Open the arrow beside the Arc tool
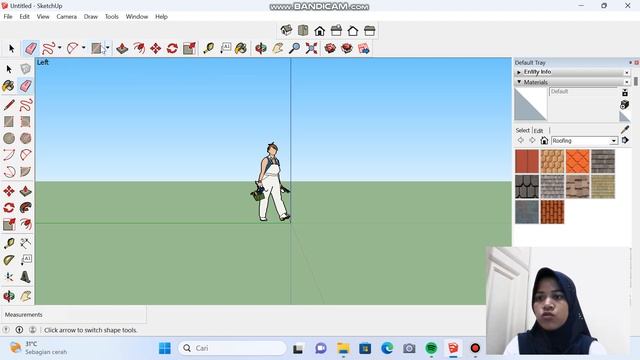This screenshot has width=640, height=360. 83,48
